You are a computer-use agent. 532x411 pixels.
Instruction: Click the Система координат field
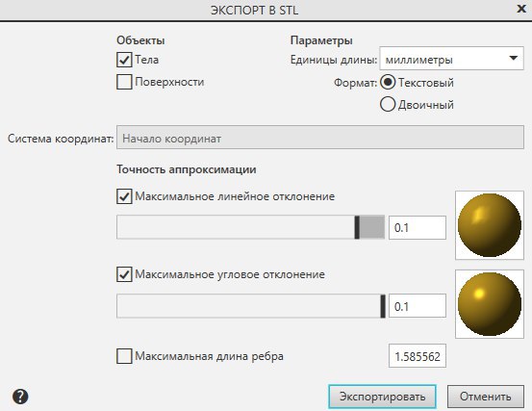pyautogui.click(x=320, y=138)
